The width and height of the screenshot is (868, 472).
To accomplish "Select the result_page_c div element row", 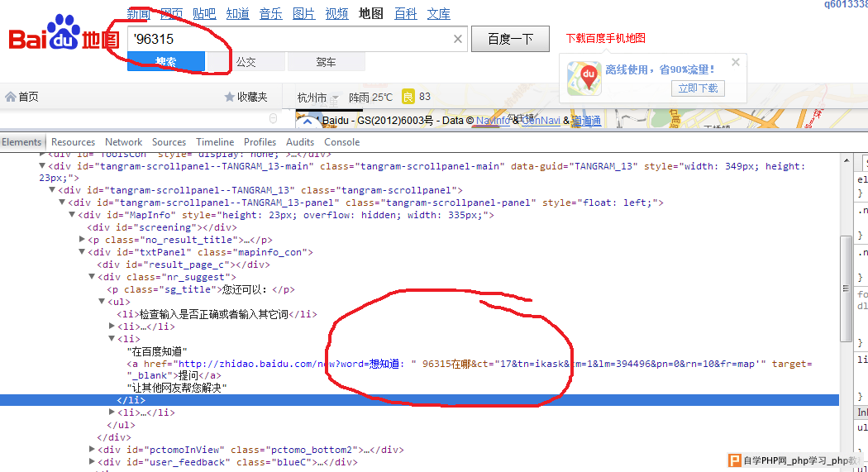I will (184, 265).
